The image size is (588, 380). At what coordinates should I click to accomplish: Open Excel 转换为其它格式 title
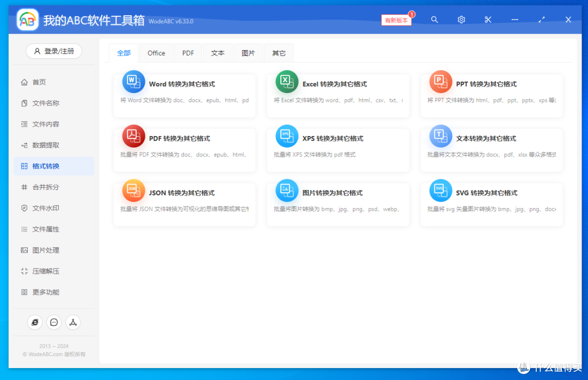click(334, 84)
